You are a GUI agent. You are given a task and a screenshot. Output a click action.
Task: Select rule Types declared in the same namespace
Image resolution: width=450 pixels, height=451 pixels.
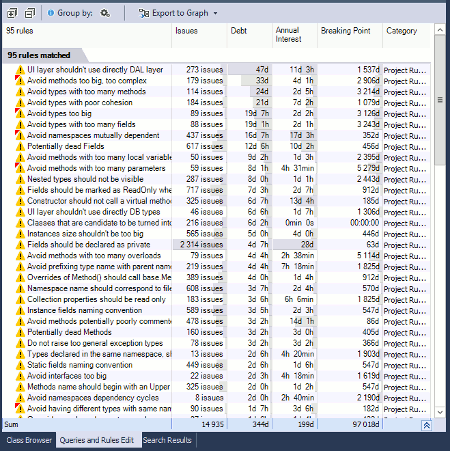coord(99,354)
